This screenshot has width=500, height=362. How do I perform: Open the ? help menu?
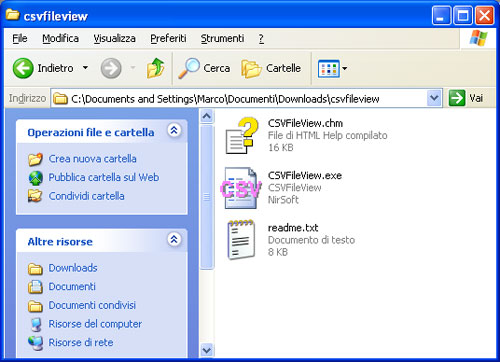[261, 38]
